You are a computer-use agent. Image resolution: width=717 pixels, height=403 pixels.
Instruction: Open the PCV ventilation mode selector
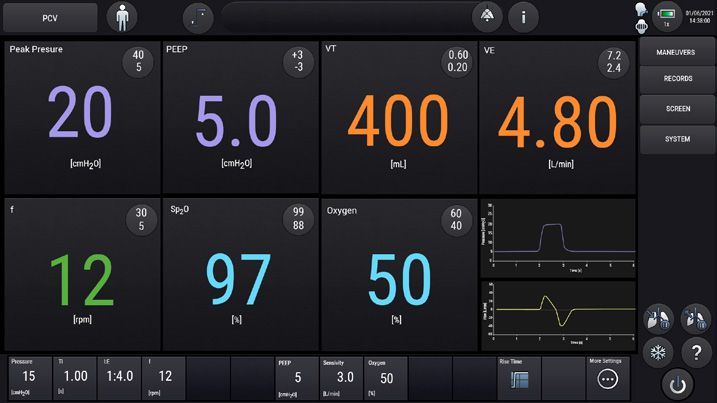pos(50,17)
